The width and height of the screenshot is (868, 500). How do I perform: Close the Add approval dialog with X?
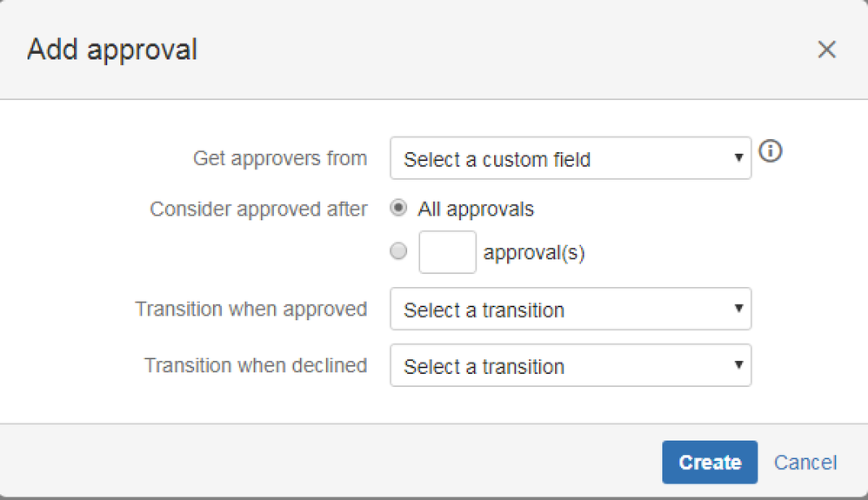pyautogui.click(x=826, y=50)
